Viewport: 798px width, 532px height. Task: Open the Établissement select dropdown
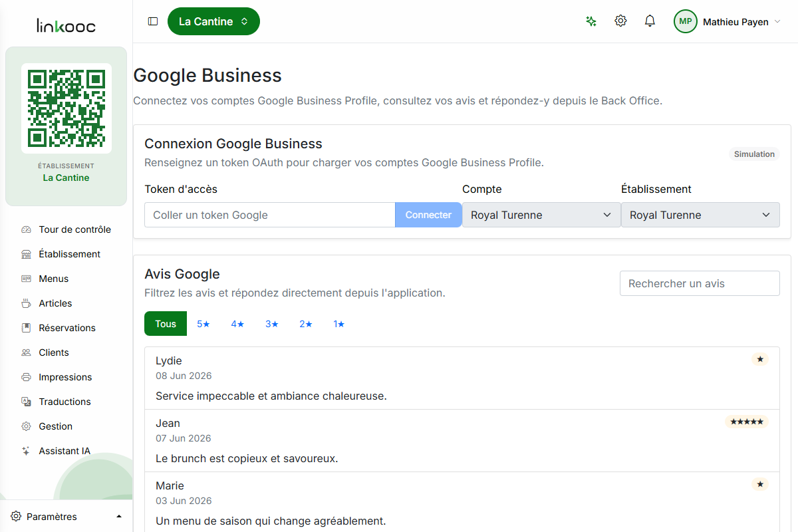pyautogui.click(x=700, y=215)
